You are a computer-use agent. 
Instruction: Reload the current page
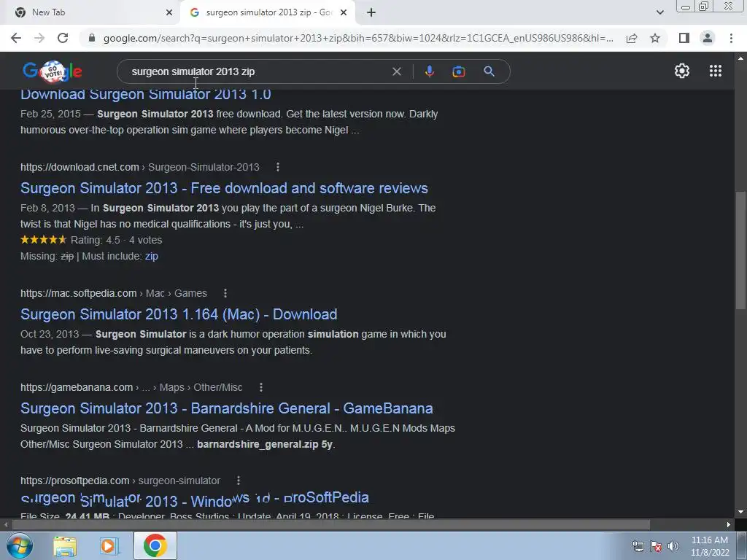(x=63, y=38)
